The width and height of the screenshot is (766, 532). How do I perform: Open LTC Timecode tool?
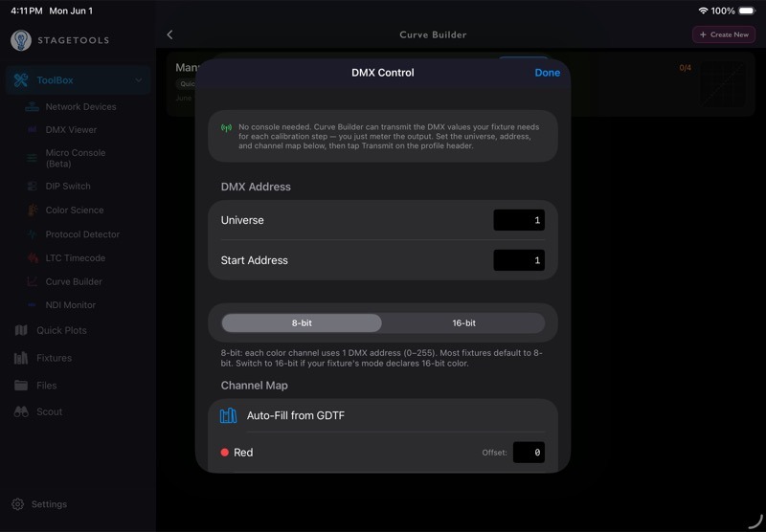click(x=76, y=258)
